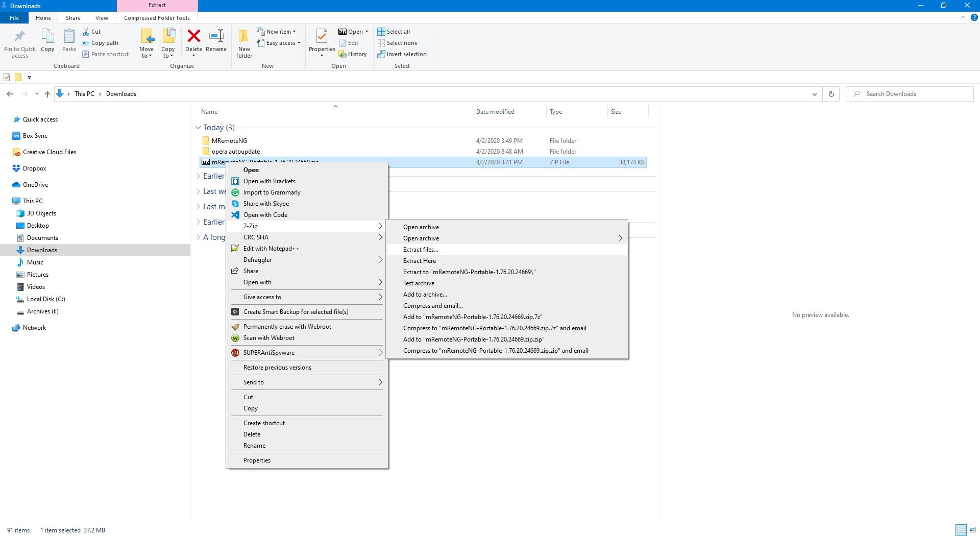Go back with the Back arrow
Screen dimensions: 980x536
(x=10, y=94)
